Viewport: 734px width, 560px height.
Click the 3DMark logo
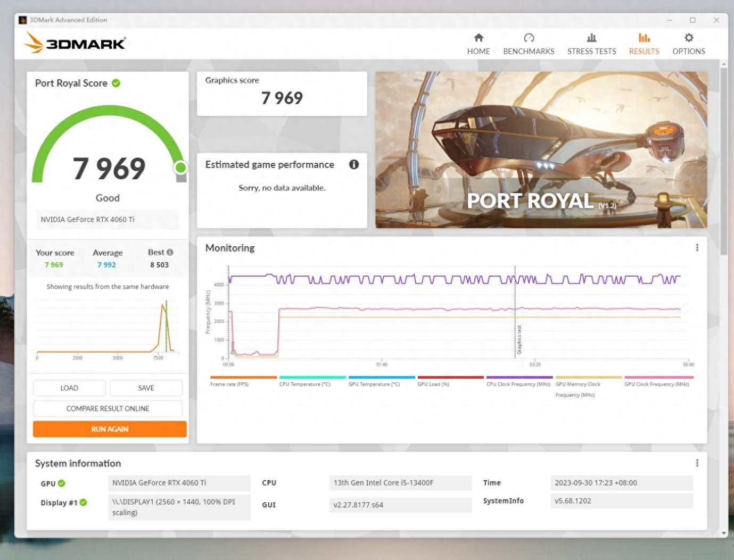point(75,43)
